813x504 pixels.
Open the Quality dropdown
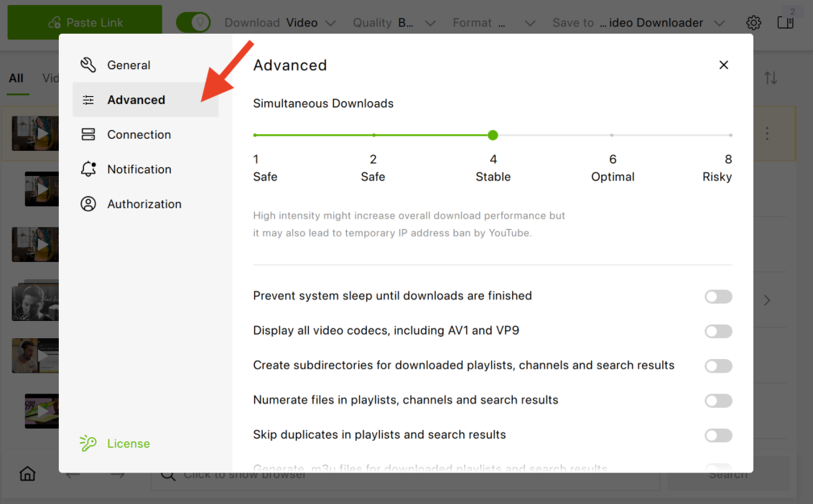click(x=394, y=23)
